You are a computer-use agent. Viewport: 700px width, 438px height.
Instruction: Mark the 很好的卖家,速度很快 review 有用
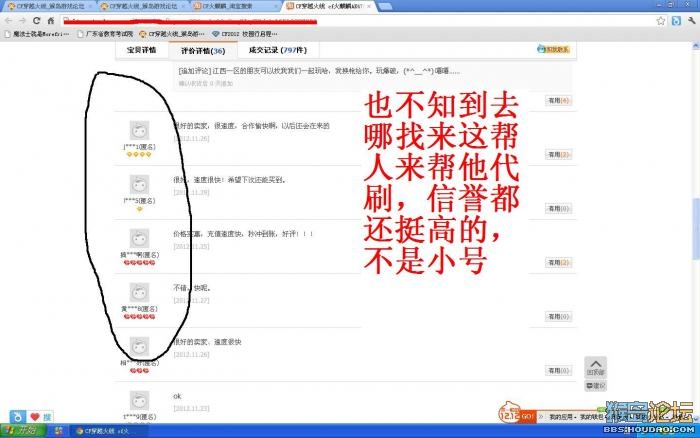(x=558, y=371)
